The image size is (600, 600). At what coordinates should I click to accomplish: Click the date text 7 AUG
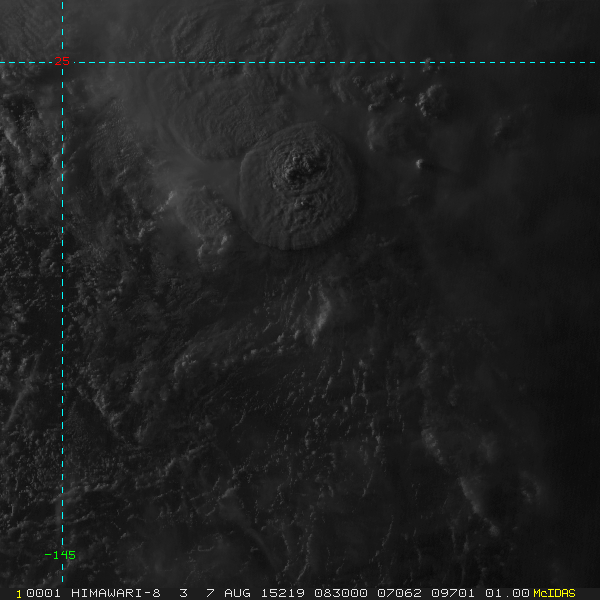click(228, 593)
